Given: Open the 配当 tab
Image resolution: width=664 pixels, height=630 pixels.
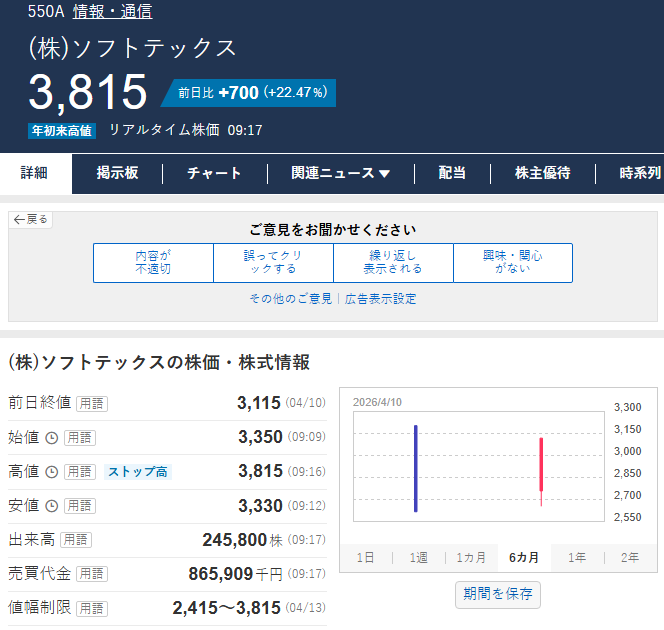Looking at the screenshot, I should 452,173.
